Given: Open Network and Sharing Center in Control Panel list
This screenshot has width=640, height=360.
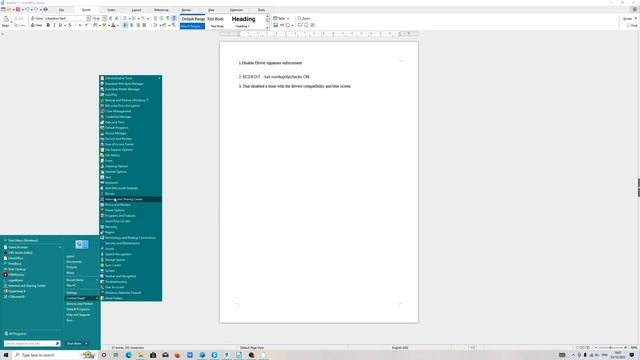Looking at the screenshot, I should coord(131,199).
